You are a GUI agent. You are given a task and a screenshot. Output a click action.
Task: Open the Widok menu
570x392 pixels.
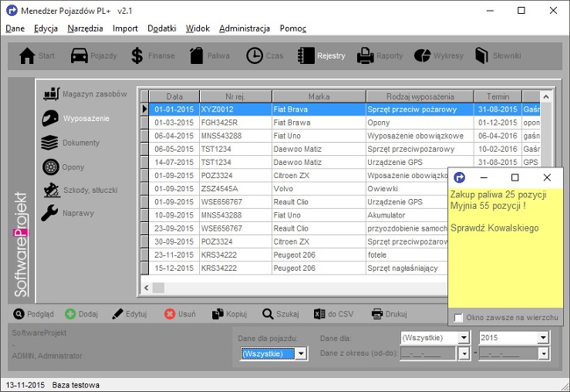[x=198, y=28]
